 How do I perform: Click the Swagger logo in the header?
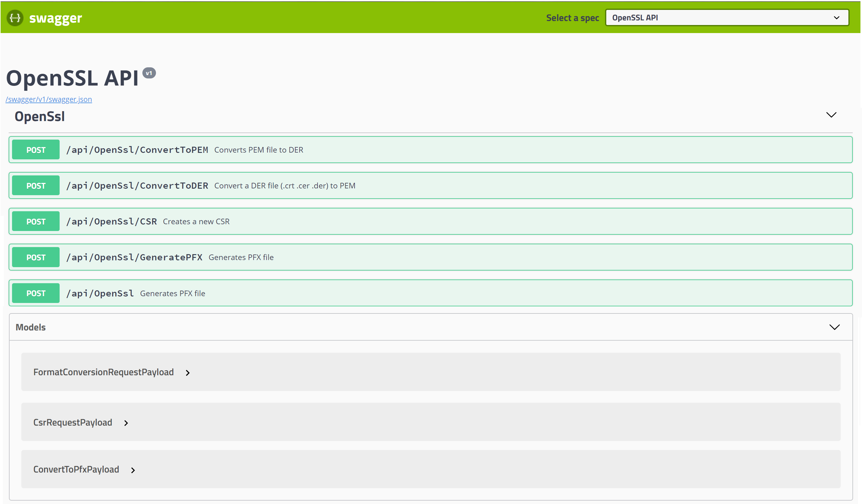(44, 18)
